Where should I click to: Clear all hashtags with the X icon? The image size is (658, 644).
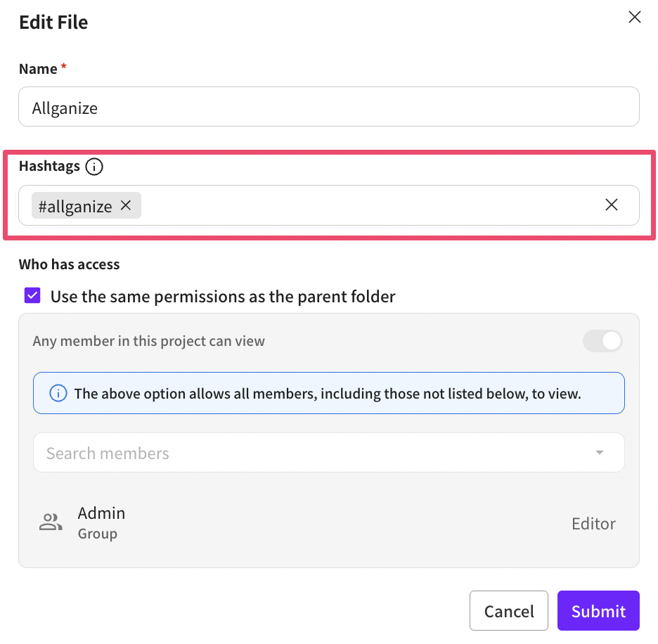612,205
